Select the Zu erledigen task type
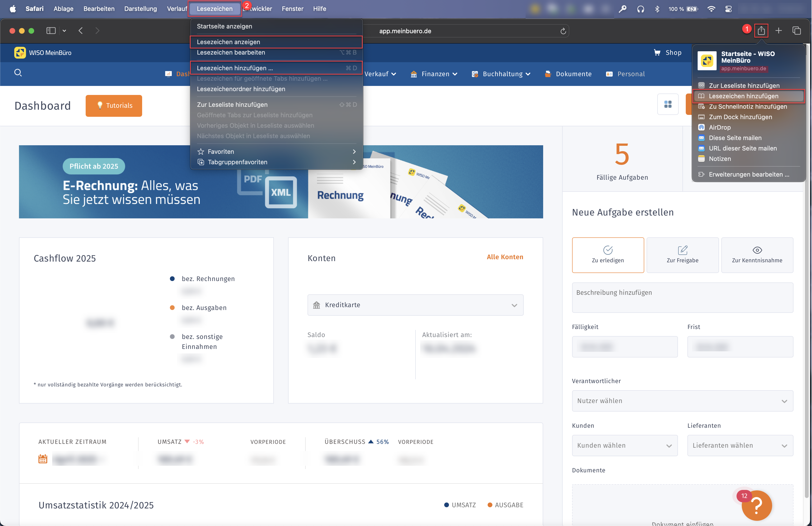The image size is (812, 526). pyautogui.click(x=608, y=255)
